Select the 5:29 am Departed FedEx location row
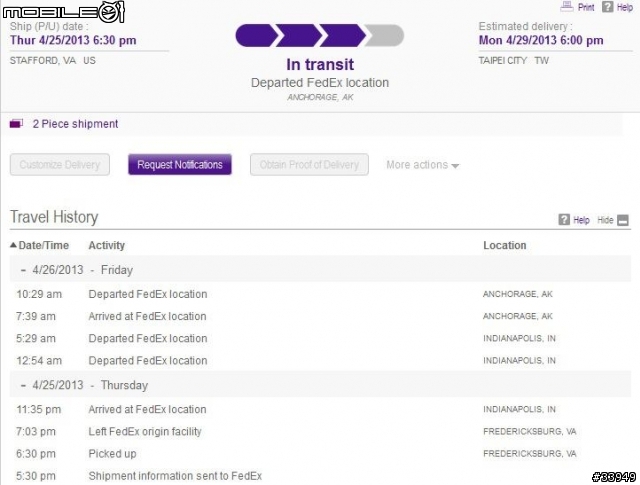 tap(320, 338)
